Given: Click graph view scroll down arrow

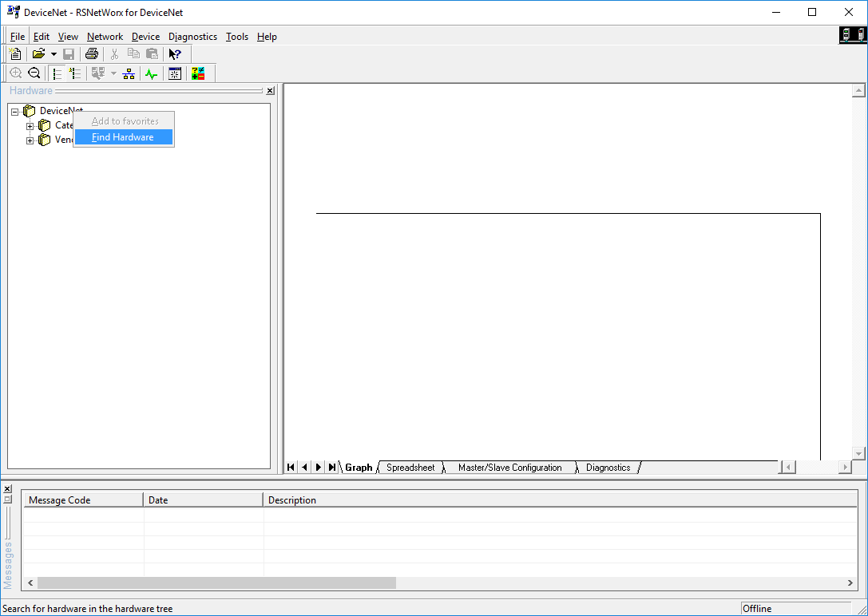Looking at the screenshot, I should click(858, 453).
